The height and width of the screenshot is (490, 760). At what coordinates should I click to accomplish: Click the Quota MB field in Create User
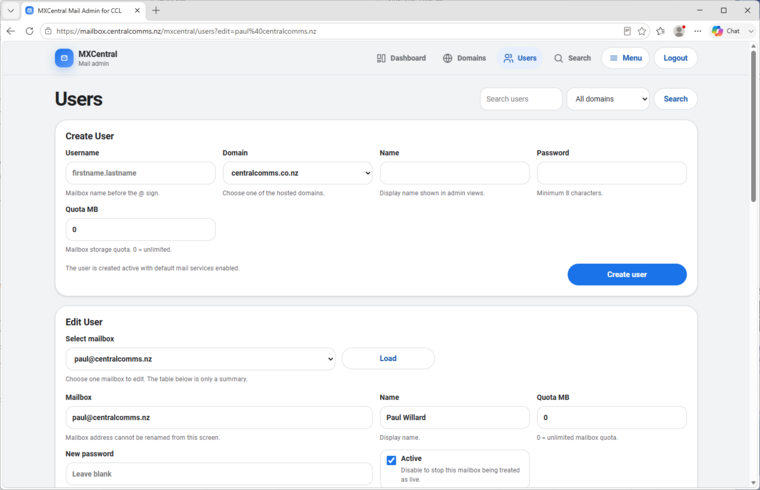[141, 229]
